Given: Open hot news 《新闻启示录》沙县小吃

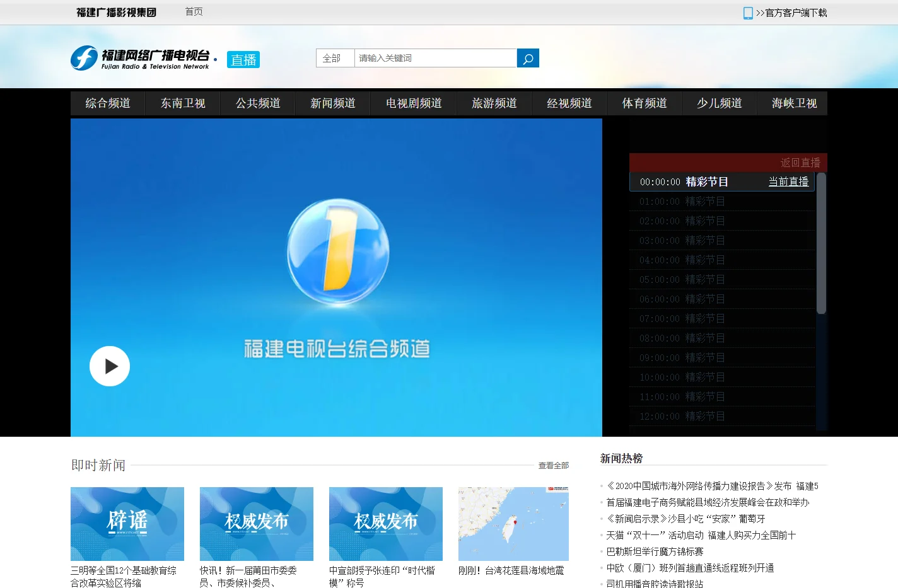Looking at the screenshot, I should point(686,519).
